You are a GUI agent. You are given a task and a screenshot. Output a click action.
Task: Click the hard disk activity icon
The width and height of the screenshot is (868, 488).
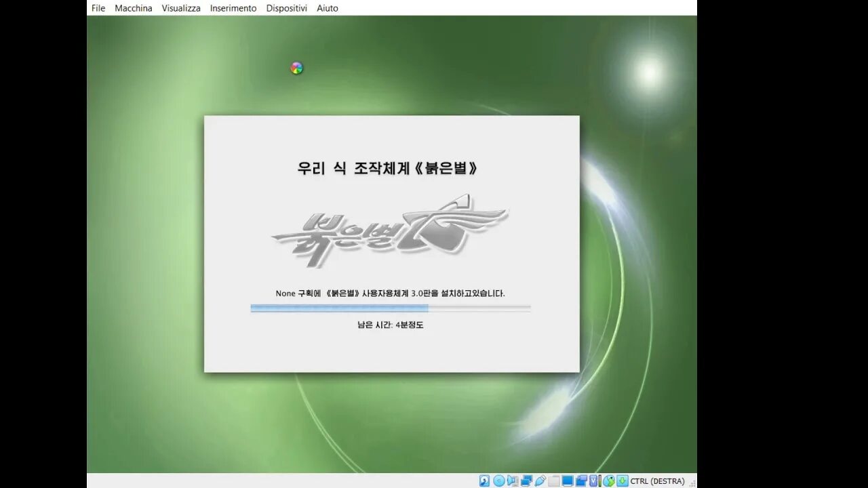coord(484,481)
